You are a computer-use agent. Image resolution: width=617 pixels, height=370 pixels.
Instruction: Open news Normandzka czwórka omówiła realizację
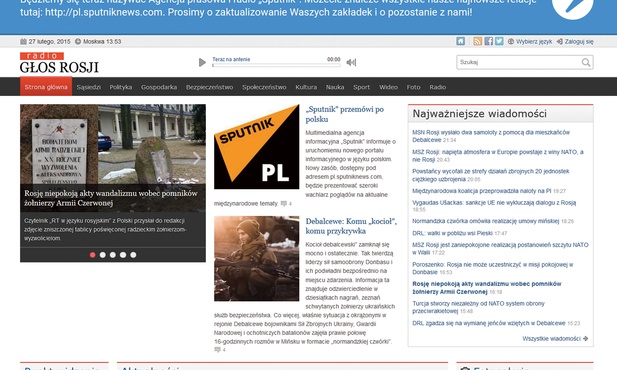(x=486, y=221)
